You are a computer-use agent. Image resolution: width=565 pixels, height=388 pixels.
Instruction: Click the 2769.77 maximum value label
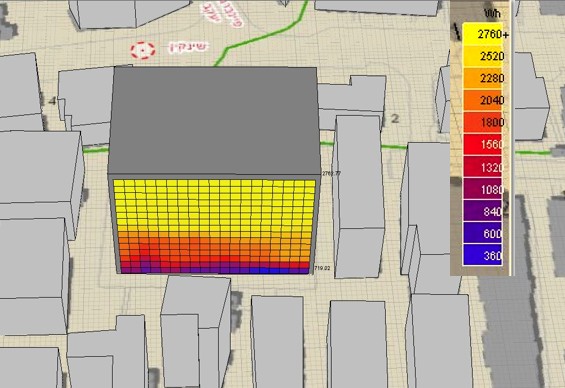(x=331, y=173)
